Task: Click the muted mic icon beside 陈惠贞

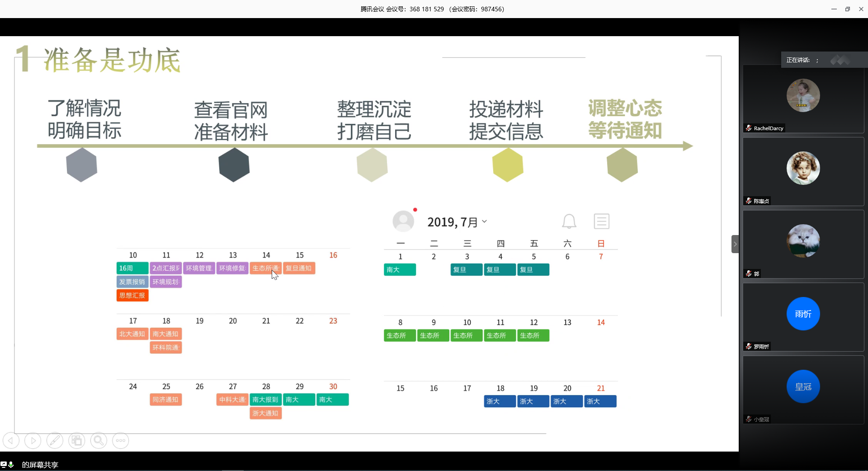Action: pyautogui.click(x=749, y=201)
